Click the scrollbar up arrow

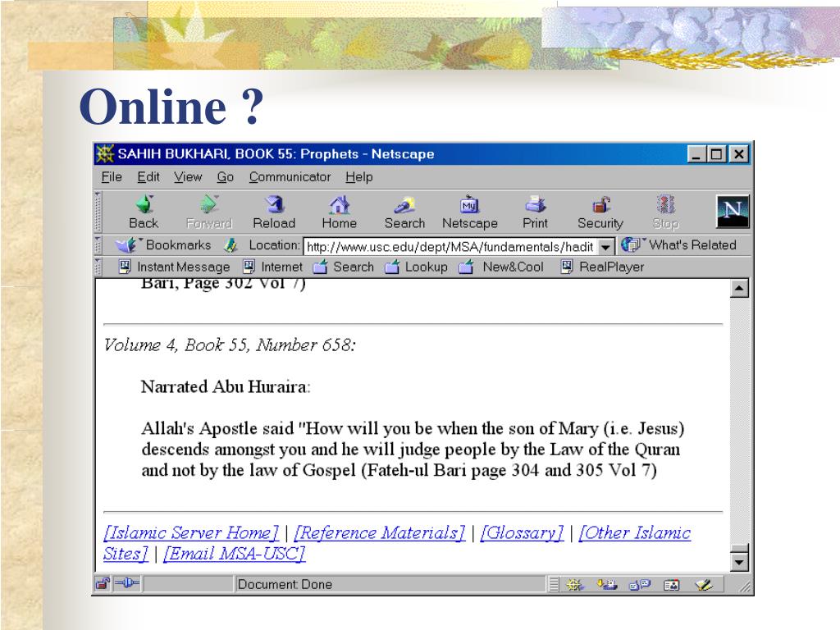[739, 289]
